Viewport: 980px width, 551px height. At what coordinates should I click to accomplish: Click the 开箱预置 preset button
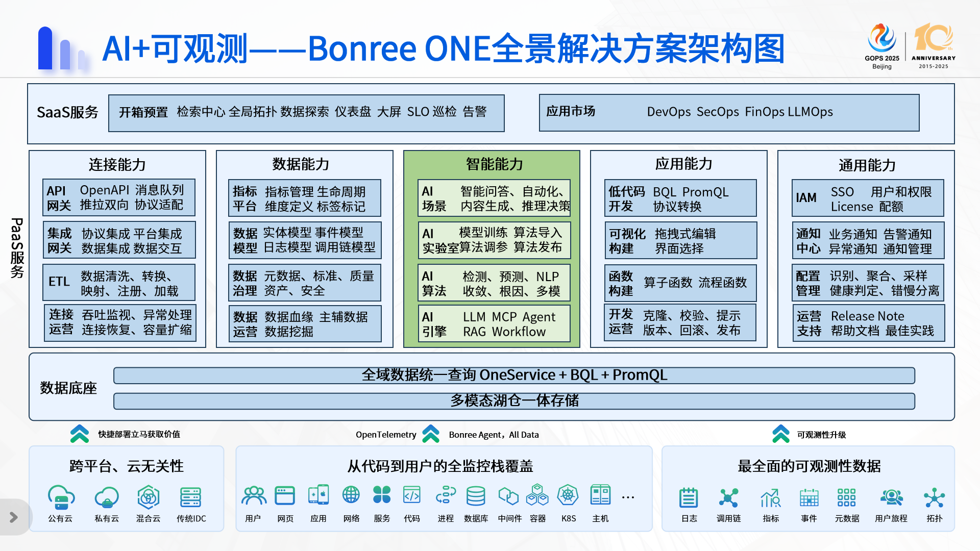pos(142,113)
